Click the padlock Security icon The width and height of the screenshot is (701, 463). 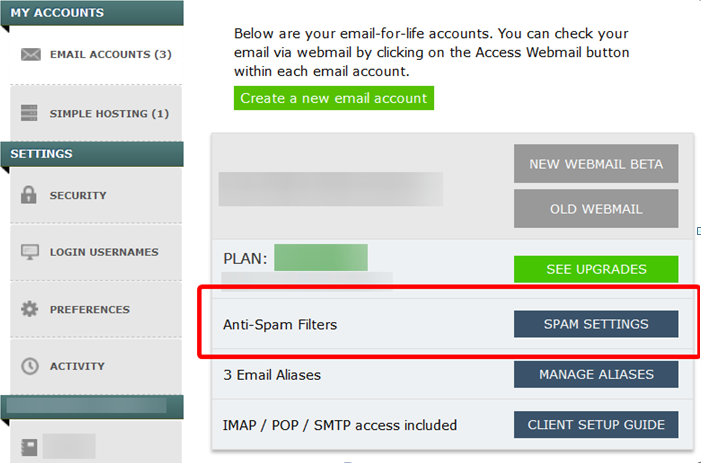point(29,195)
